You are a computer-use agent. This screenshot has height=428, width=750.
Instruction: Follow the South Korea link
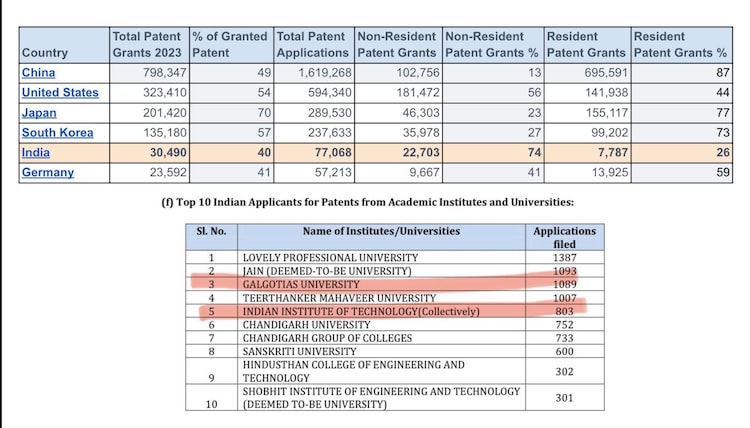click(56, 133)
